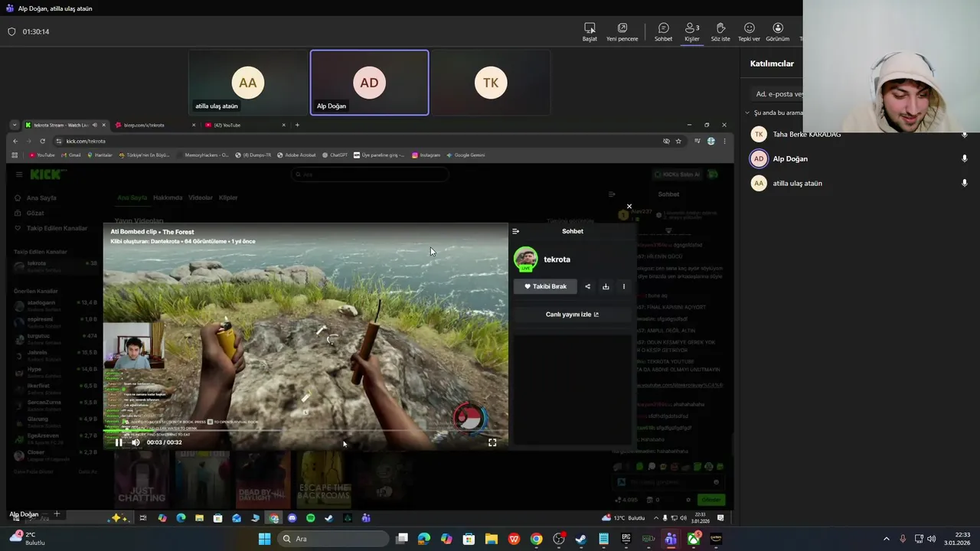The image size is (980, 551).
Task: Open Windows Start menu
Action: (264, 539)
